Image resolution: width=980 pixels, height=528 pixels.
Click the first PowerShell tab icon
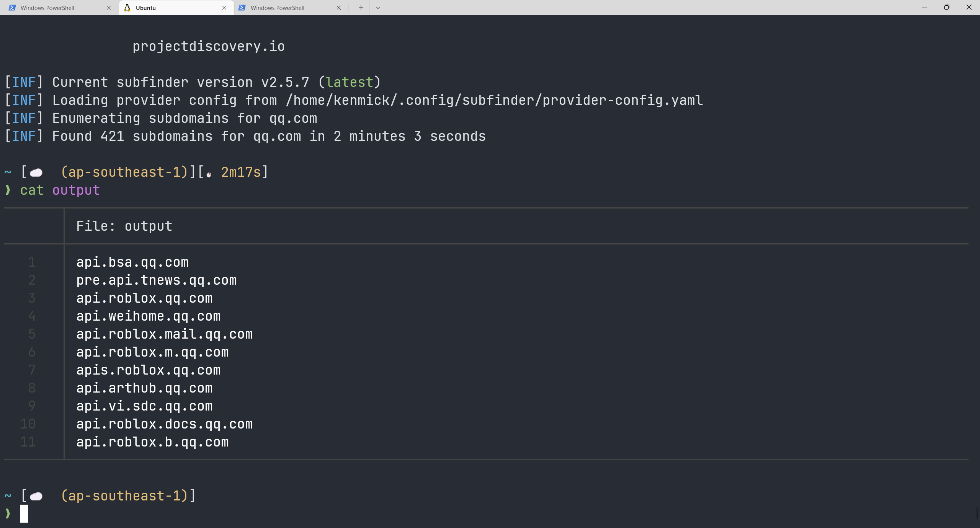12,8
